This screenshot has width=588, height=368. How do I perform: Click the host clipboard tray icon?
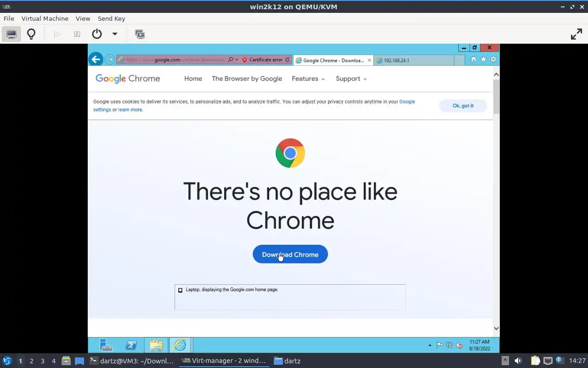click(535, 361)
